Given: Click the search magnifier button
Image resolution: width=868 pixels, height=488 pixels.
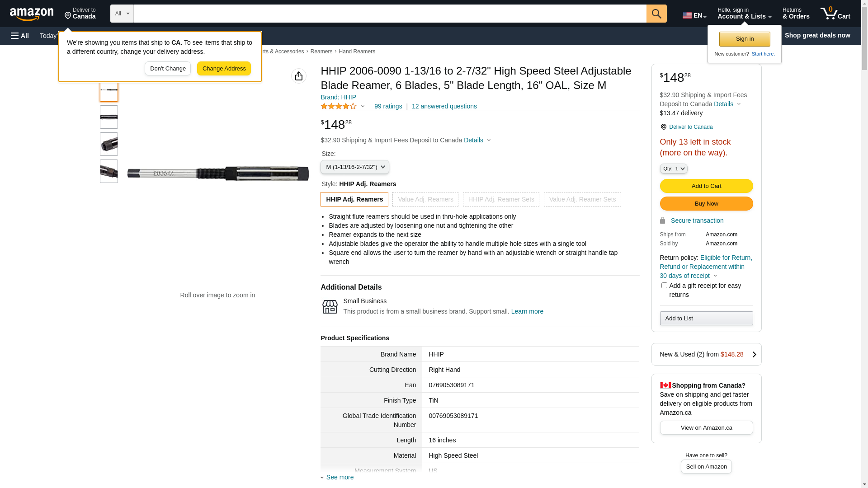Looking at the screenshot, I should (x=656, y=14).
